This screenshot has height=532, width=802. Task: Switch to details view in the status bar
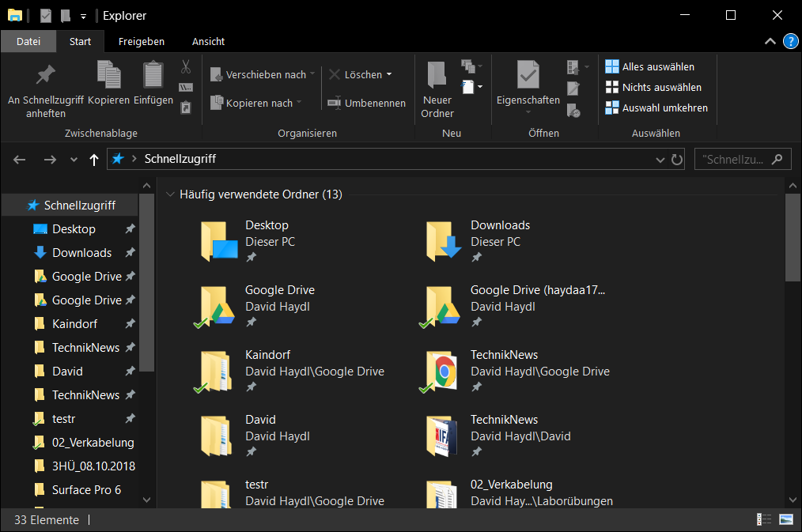click(763, 519)
